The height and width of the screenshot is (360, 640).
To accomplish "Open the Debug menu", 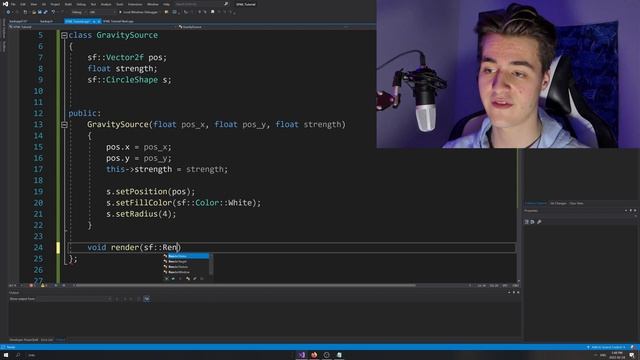I will point(81,4).
